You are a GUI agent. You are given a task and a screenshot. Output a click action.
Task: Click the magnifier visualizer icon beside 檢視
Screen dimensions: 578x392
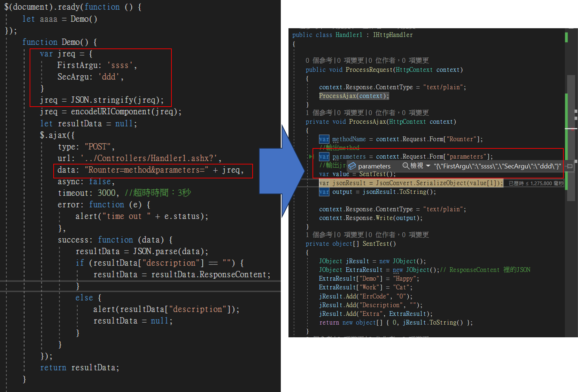(406, 166)
